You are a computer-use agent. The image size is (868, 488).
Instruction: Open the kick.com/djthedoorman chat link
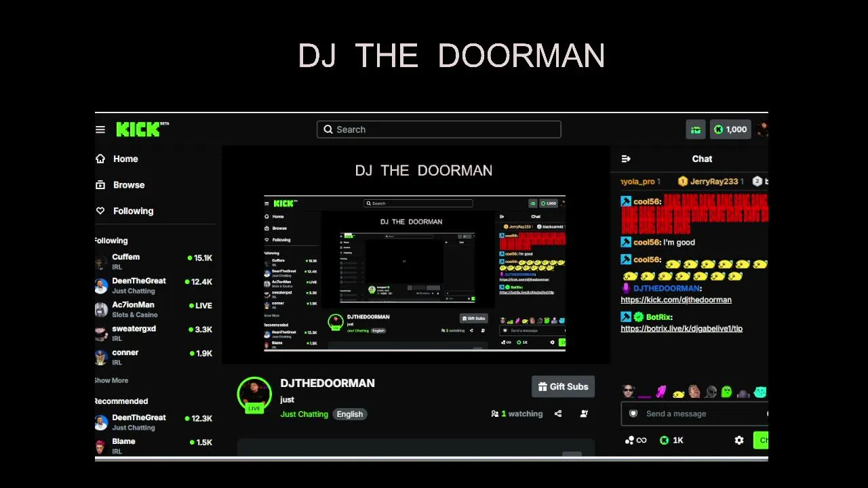point(676,300)
